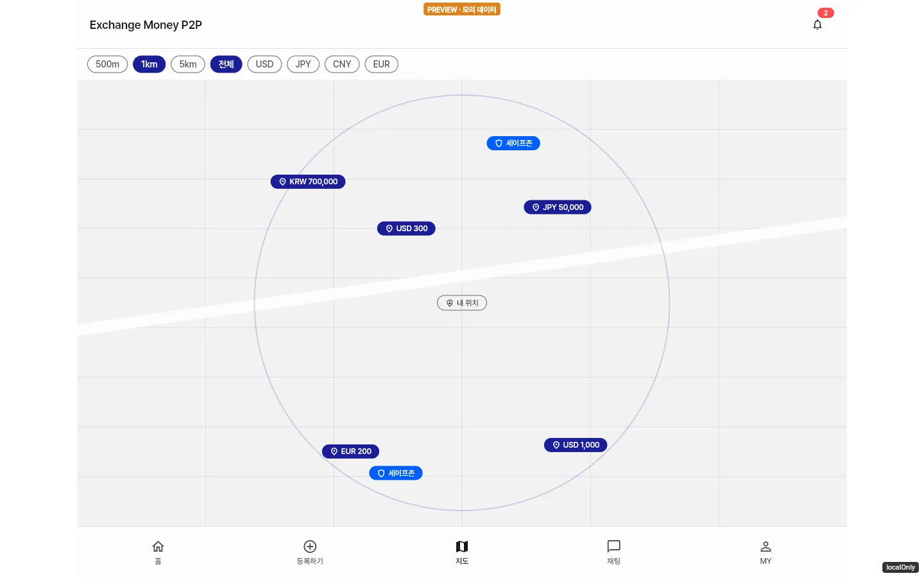924x578 pixels.
Task: Open the EUR 200 map marker
Action: coord(350,451)
